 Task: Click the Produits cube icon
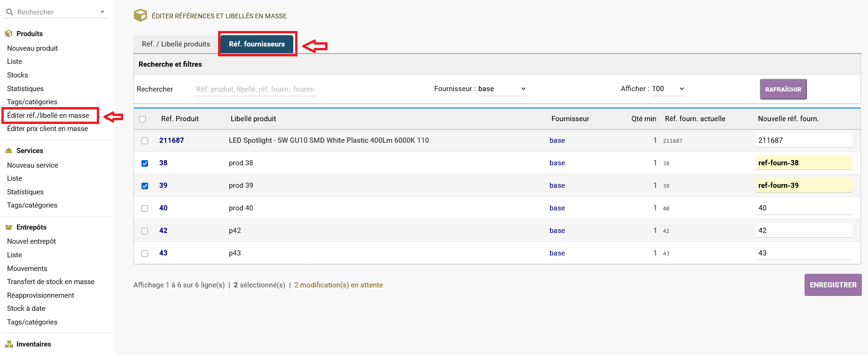8,34
